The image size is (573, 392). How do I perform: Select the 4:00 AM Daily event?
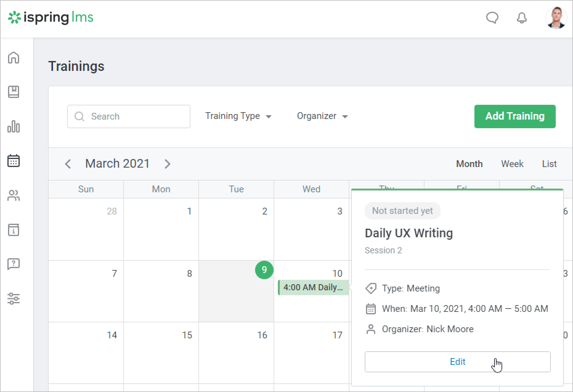(x=313, y=288)
